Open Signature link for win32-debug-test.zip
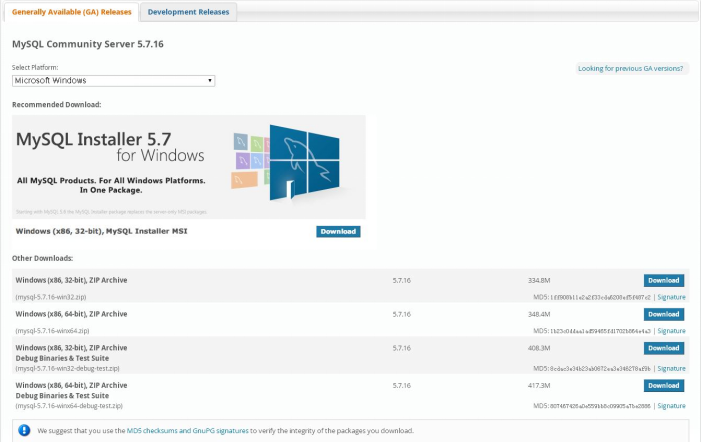This screenshot has width=701, height=442. tap(671, 369)
